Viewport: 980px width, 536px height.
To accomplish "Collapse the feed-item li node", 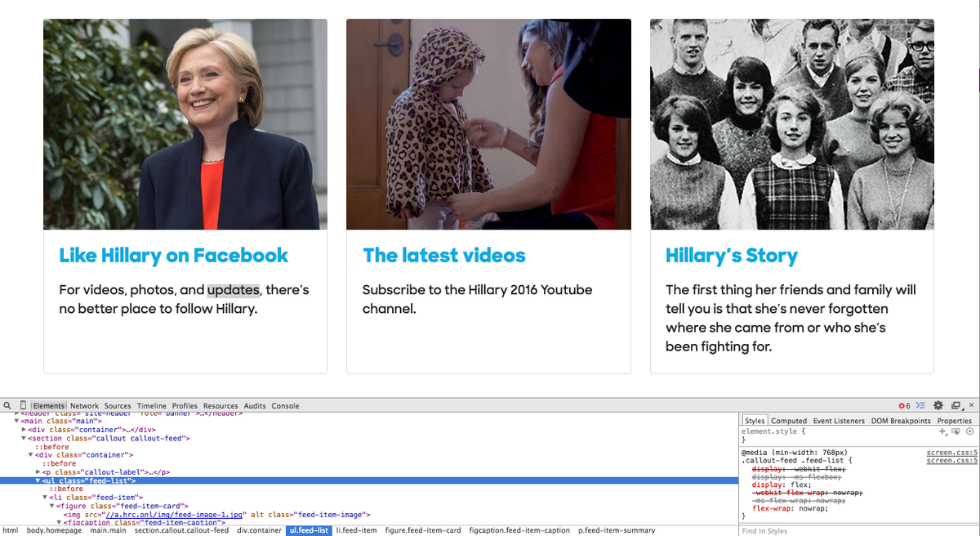I will coord(46,498).
